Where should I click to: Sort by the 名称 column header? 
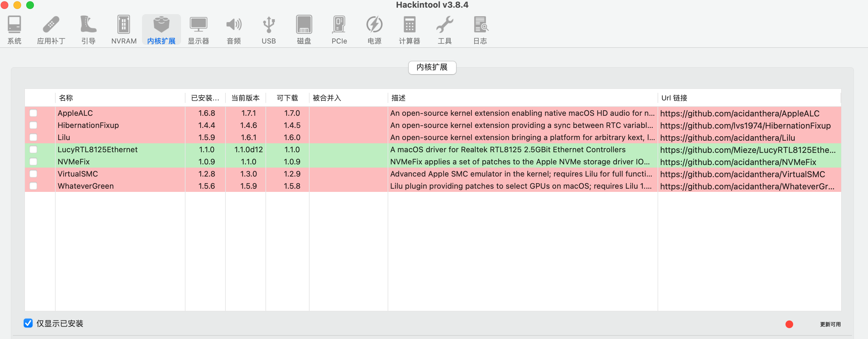[x=120, y=98]
